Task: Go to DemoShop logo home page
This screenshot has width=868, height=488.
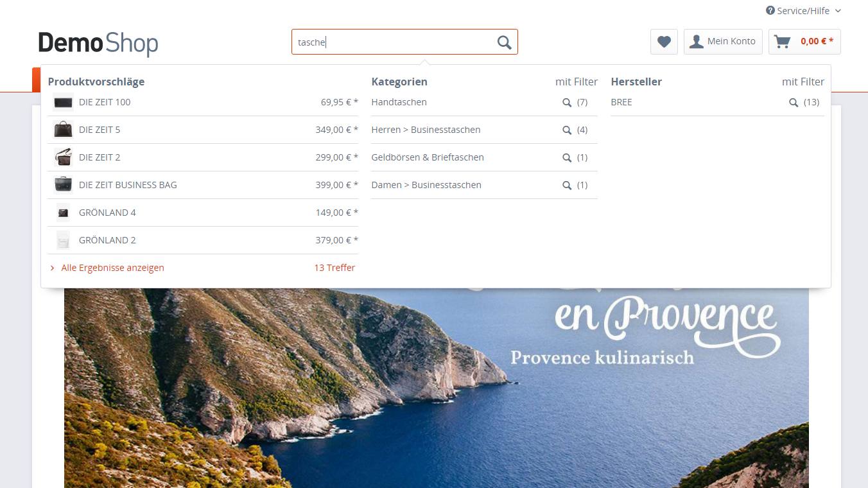Action: (x=98, y=43)
